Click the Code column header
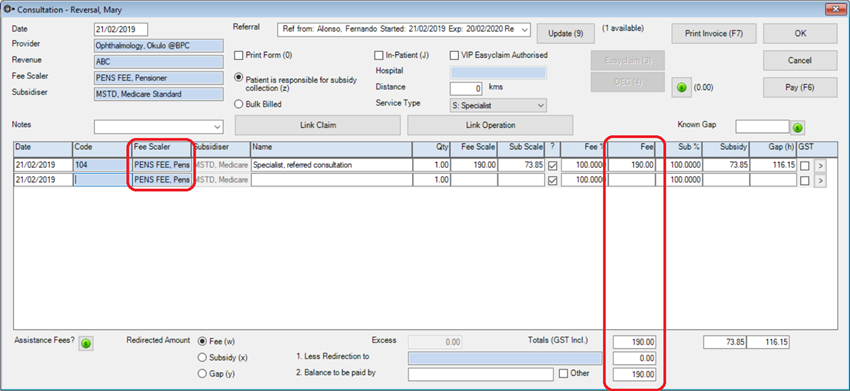The height and width of the screenshot is (391, 850). pos(102,148)
